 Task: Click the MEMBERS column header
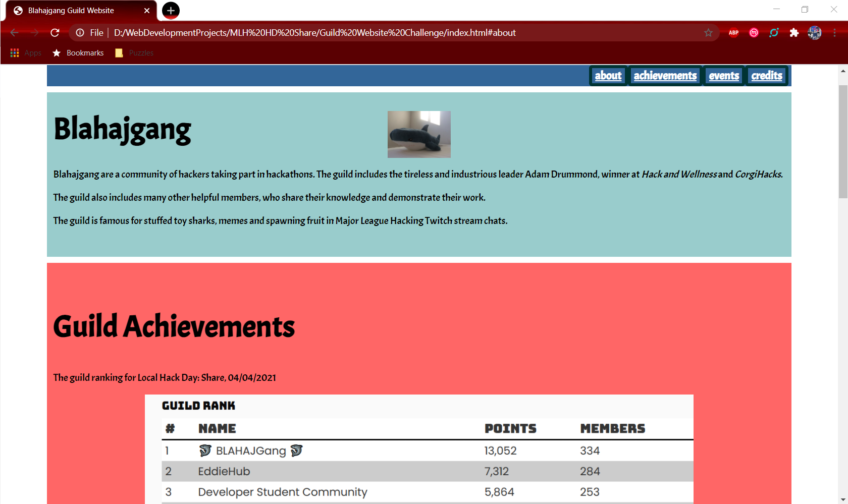(x=612, y=428)
